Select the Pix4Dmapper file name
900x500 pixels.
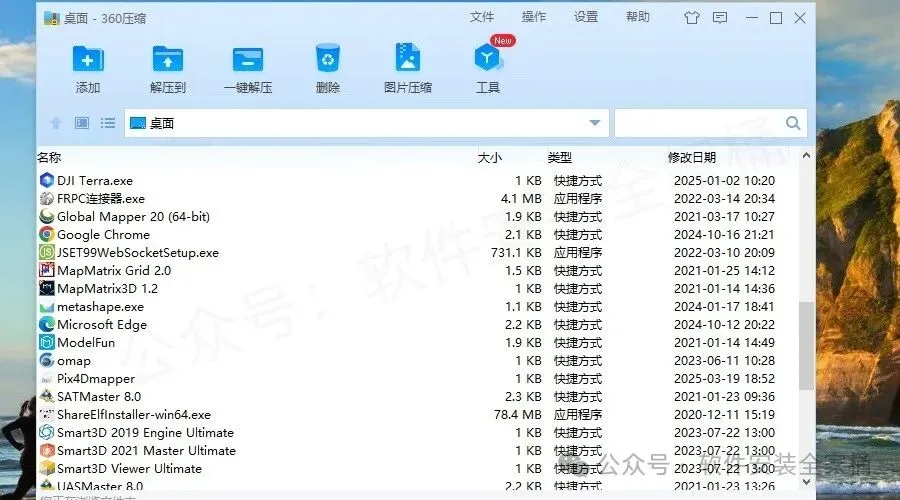[x=96, y=379]
